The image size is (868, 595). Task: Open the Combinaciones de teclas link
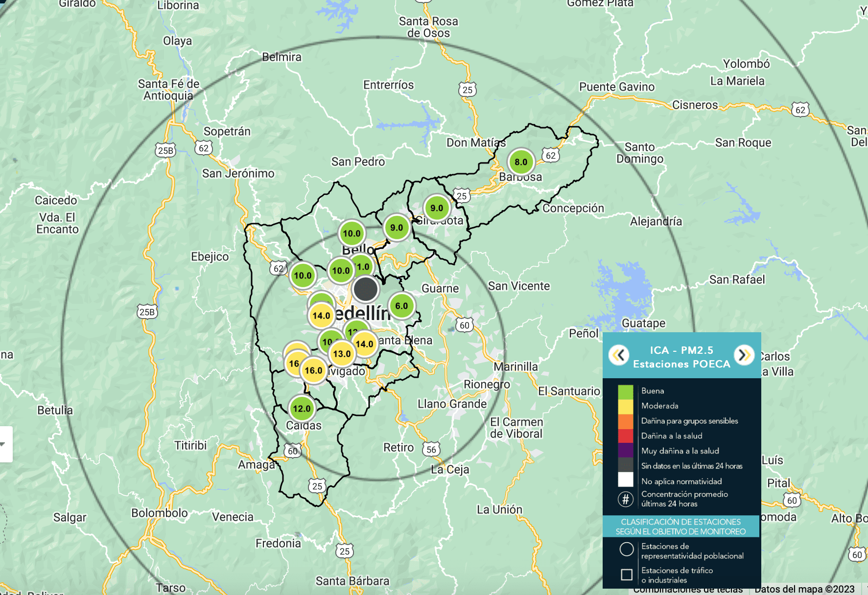point(689,590)
